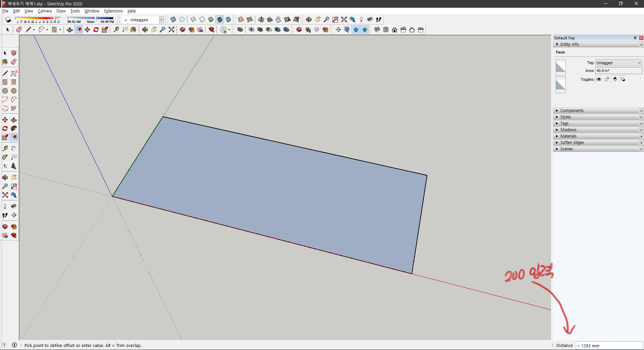This screenshot has height=350, width=644.
Task: Click Sandbox From Scratch grid icon
Action: point(249,20)
